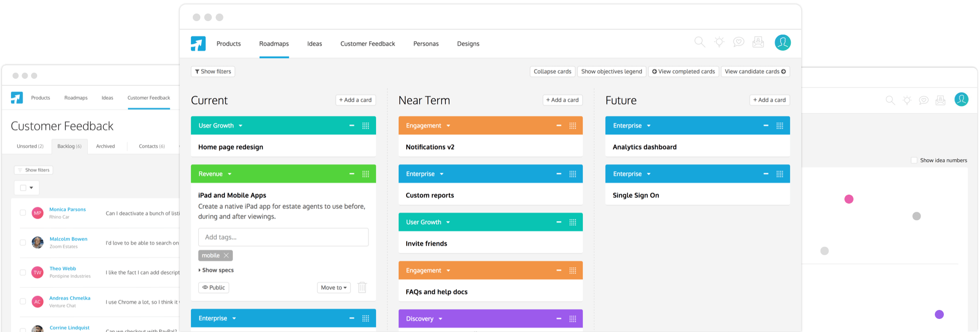Viewport: 980px width, 332px height.
Task: Click Show filters in Roadmaps window
Action: click(213, 72)
